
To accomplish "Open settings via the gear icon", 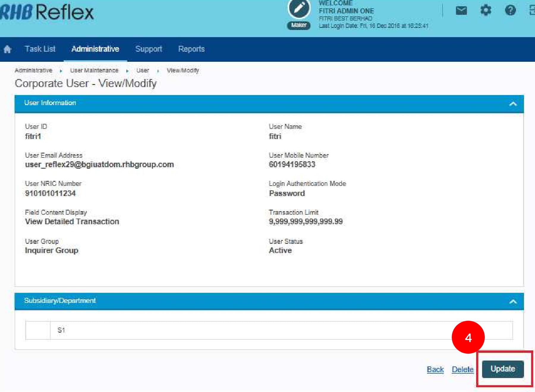I will tap(486, 11).
